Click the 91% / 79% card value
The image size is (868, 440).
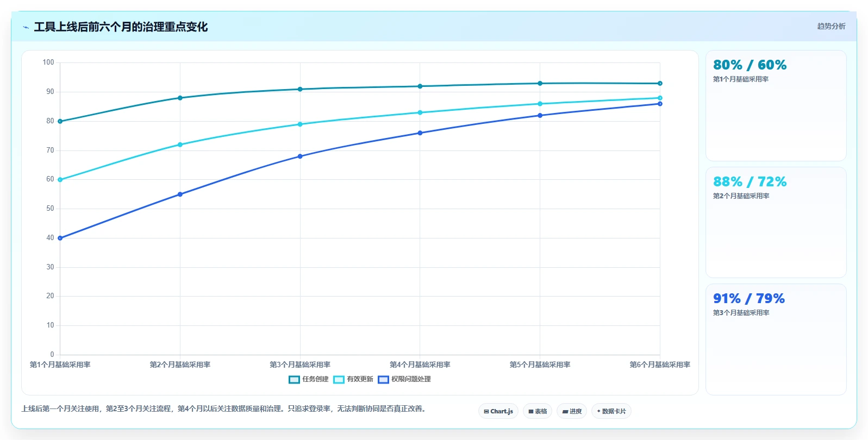[749, 299]
